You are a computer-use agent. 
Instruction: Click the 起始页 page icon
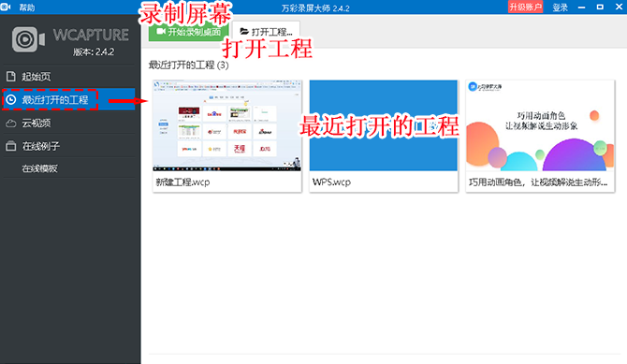pos(11,77)
